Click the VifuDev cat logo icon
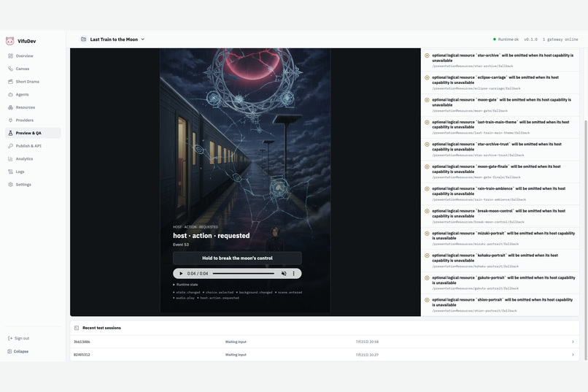The image size is (588, 392). [x=9, y=41]
